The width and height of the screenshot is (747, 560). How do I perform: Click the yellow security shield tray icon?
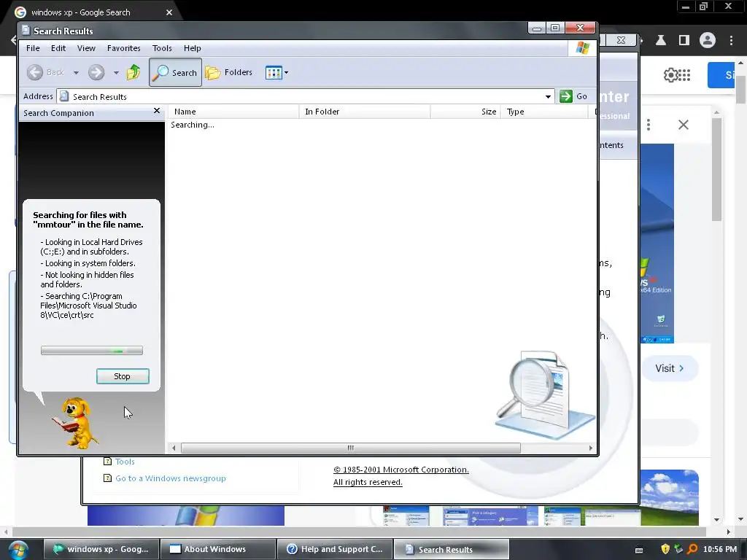click(x=665, y=549)
